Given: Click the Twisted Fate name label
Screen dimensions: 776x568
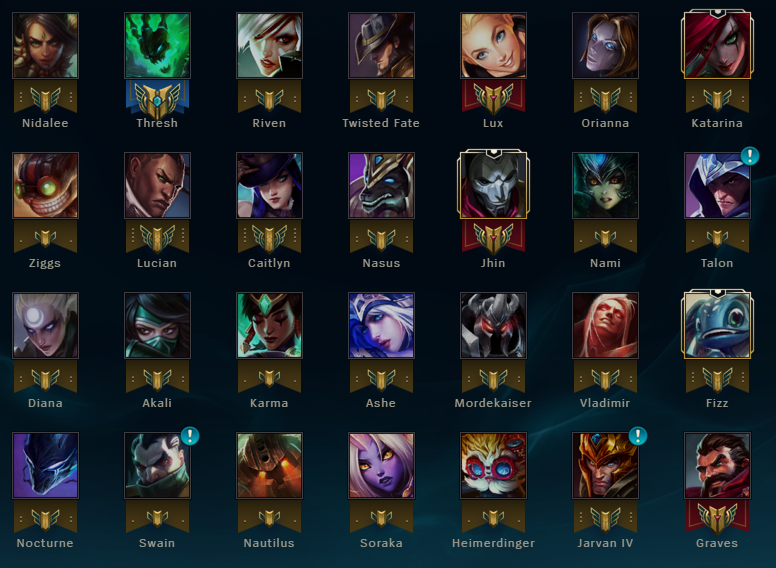Looking at the screenshot, I should pyautogui.click(x=381, y=123).
